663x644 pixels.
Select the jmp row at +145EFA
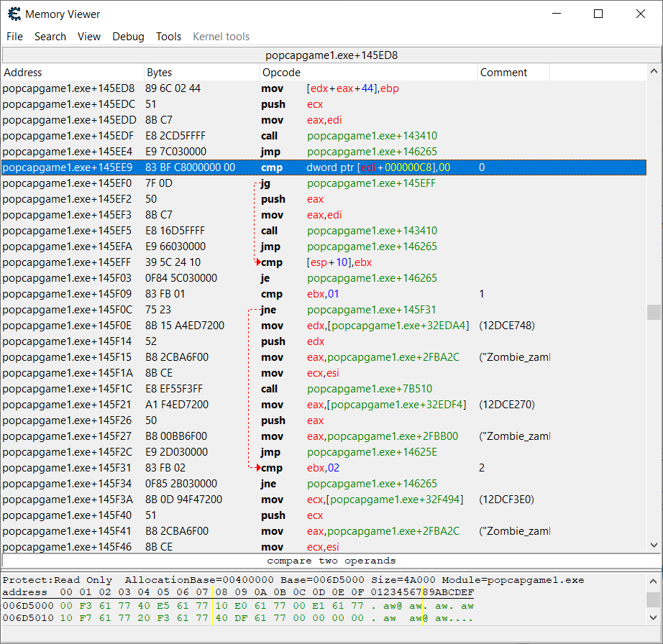tap(324, 247)
